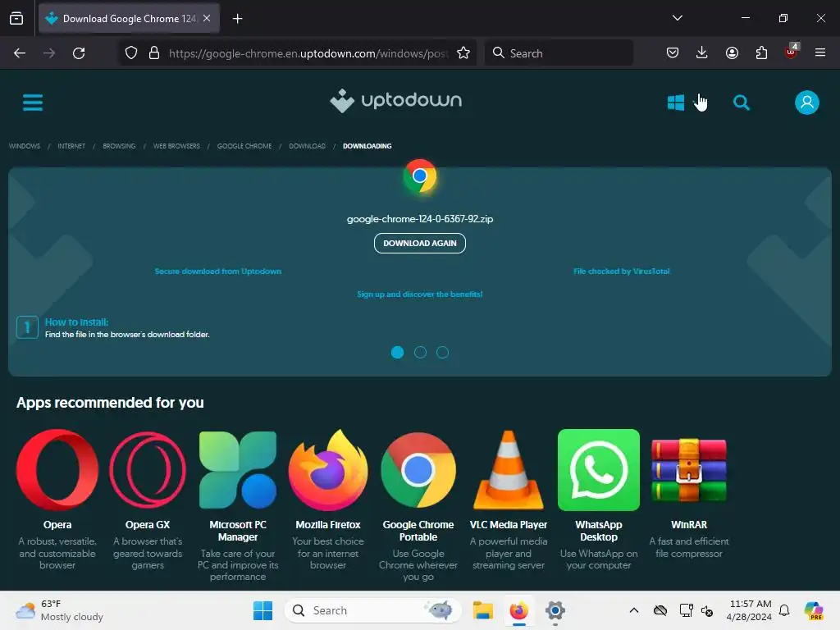Viewport: 840px width, 630px height.
Task: Click the address bar URL
Action: pos(308,53)
